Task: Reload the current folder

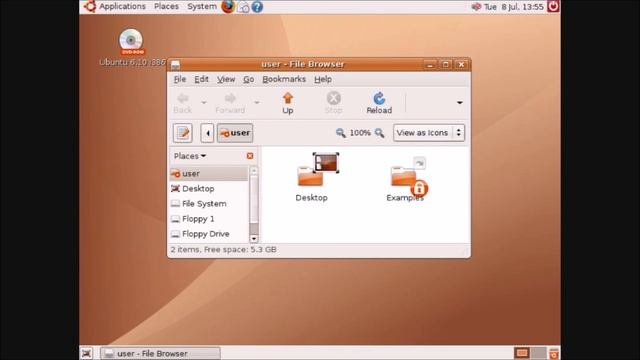Action: point(379,103)
